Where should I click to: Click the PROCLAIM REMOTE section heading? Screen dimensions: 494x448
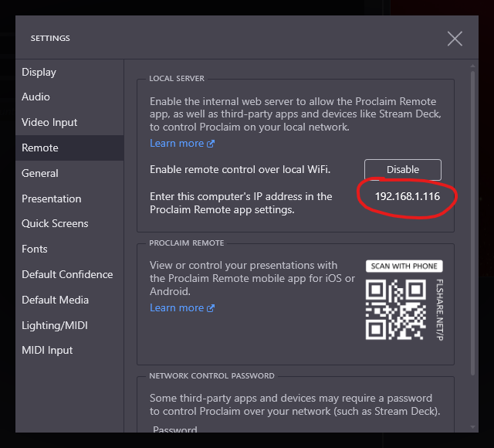tap(187, 243)
